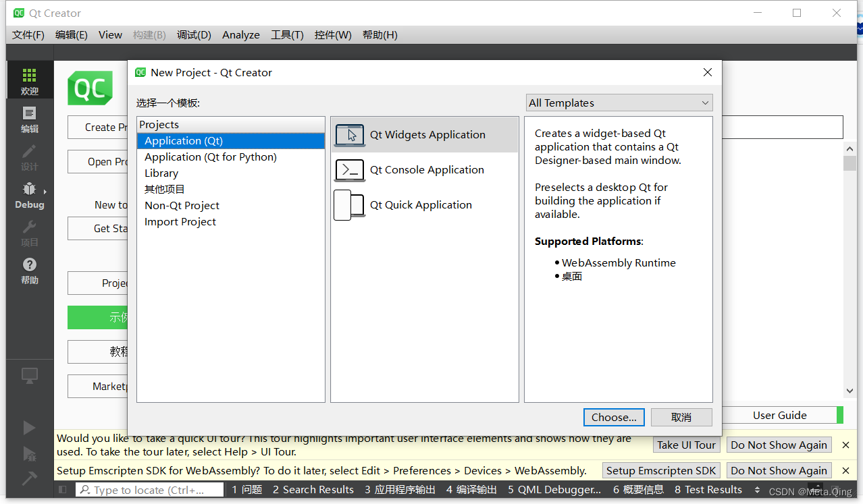
Task: Click the Start Debugging run icon
Action: (29, 453)
